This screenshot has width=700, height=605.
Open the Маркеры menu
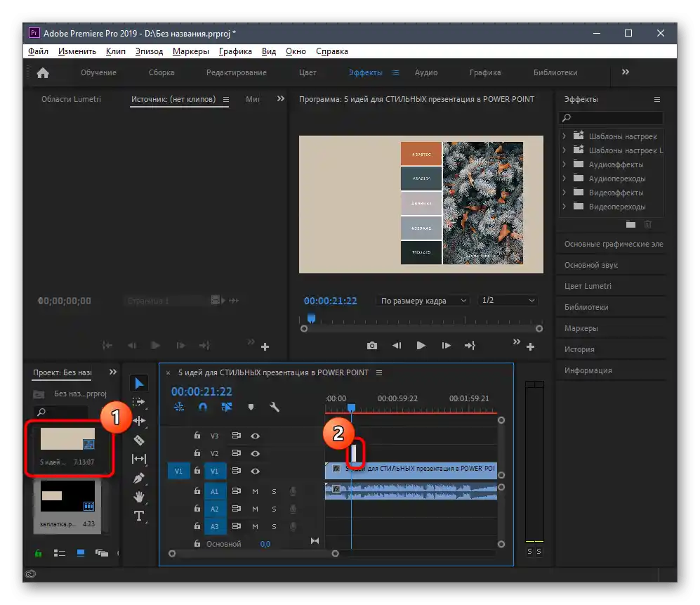click(x=190, y=51)
